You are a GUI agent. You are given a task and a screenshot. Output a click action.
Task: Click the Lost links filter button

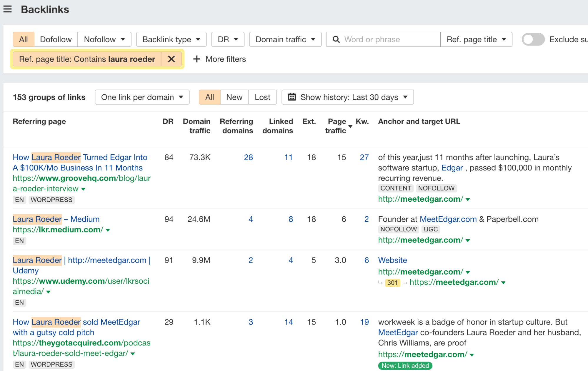coord(263,97)
